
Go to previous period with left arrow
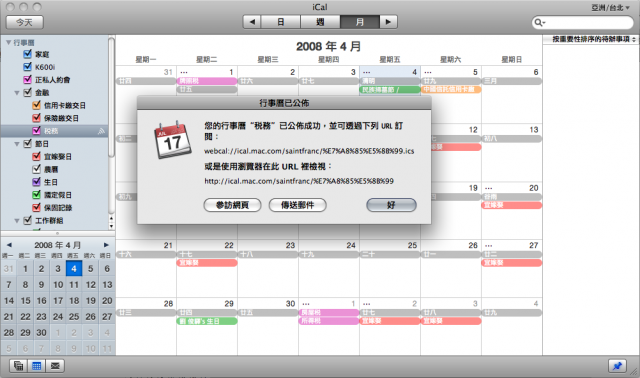[x=252, y=22]
